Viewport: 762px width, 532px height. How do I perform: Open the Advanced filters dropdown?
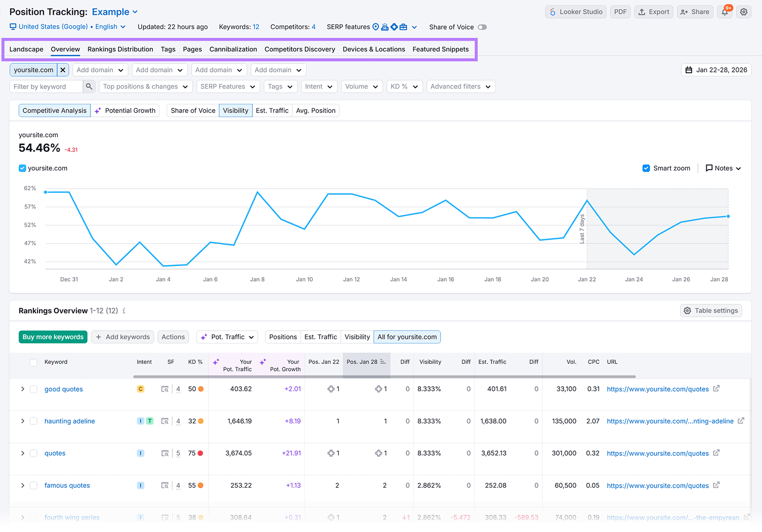coord(460,86)
